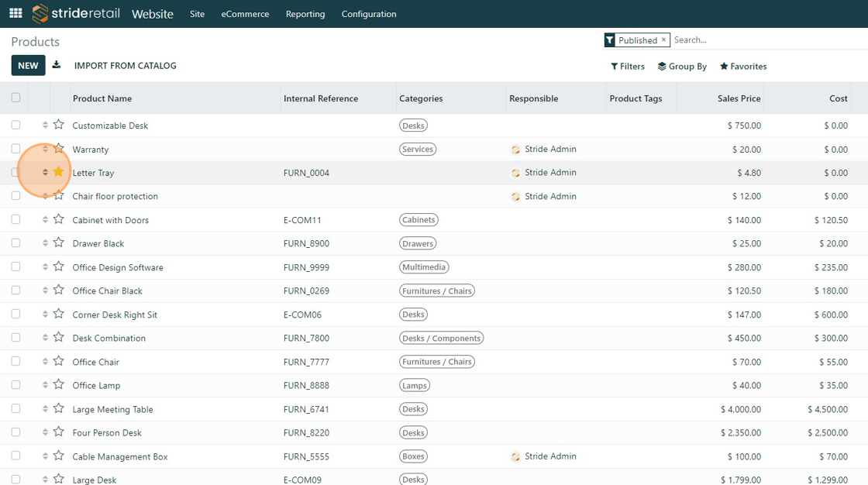The height and width of the screenshot is (485, 868).
Task: Mark Four Person Desk as favorite
Action: tap(59, 432)
